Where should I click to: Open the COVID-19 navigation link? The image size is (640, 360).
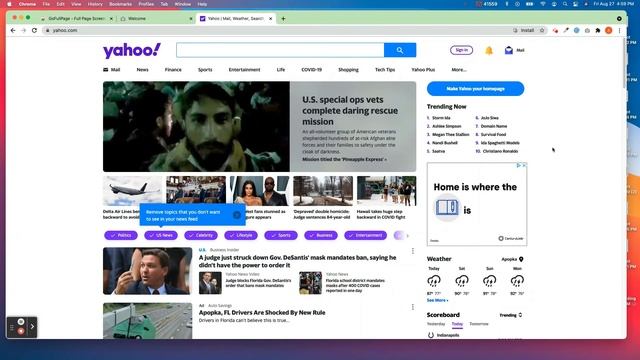[311, 70]
